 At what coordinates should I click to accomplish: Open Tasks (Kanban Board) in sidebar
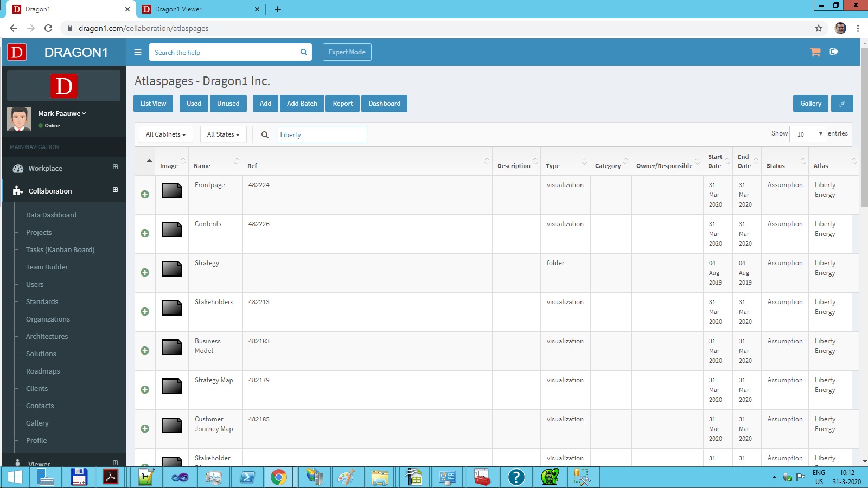pyautogui.click(x=60, y=249)
